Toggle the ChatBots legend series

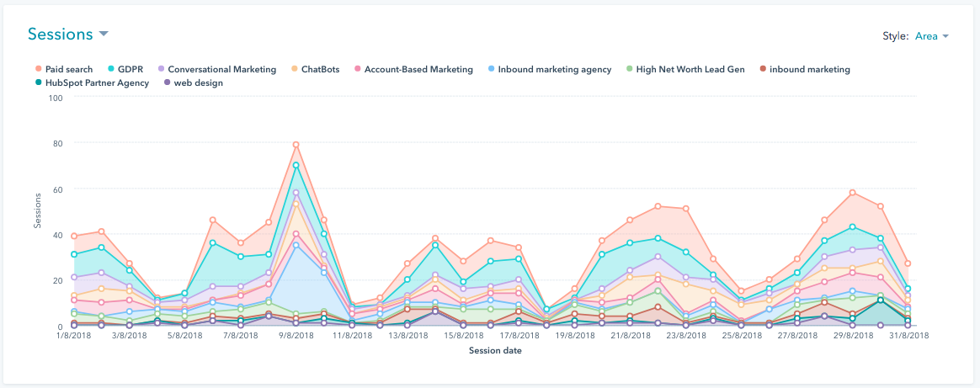click(314, 69)
